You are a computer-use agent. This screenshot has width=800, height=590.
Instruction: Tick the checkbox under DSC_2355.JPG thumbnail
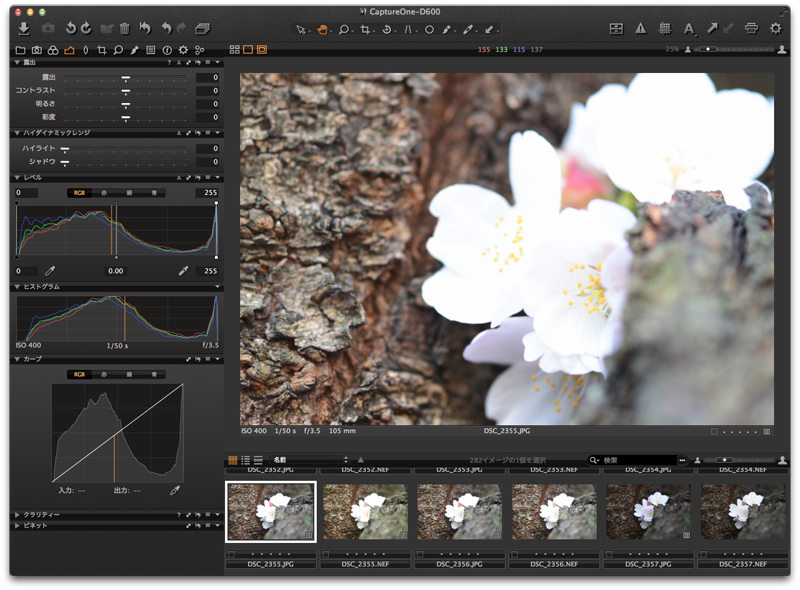pyautogui.click(x=232, y=552)
